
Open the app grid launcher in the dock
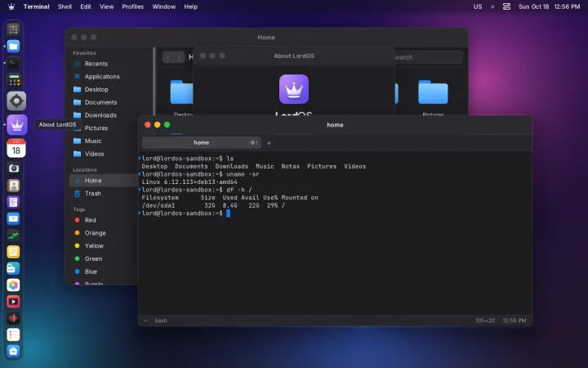(13, 29)
